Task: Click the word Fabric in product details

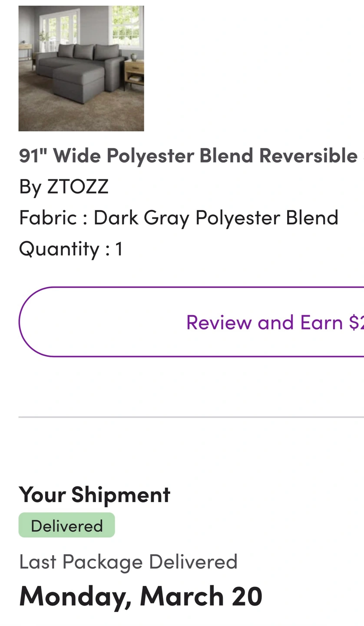Action: 48,217
